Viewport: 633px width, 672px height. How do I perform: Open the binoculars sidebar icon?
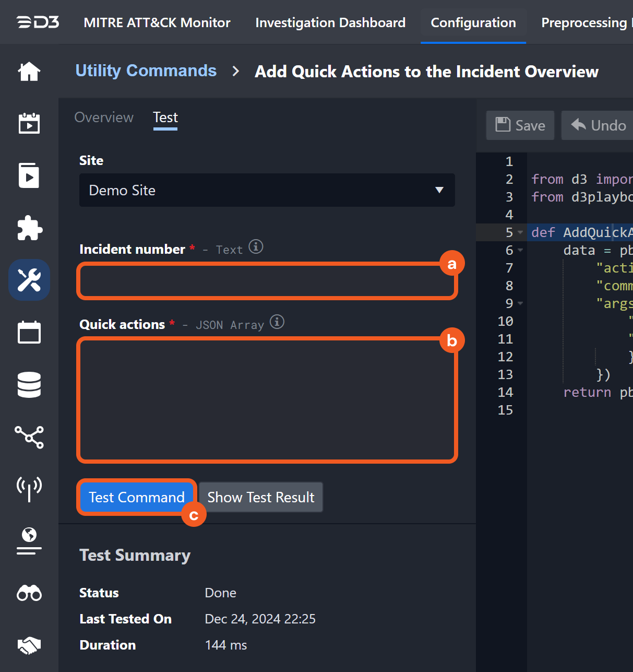coord(29,593)
